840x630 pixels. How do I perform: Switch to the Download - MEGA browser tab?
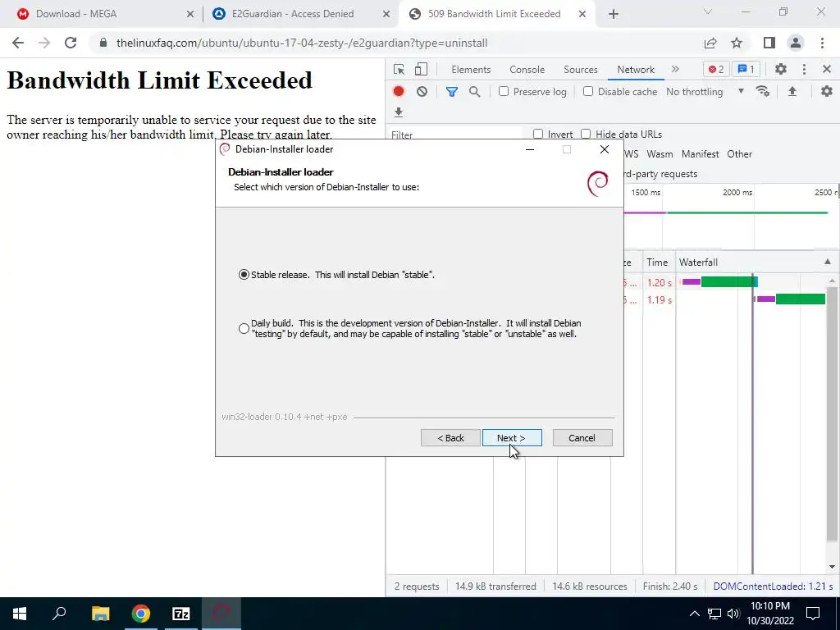(104, 14)
